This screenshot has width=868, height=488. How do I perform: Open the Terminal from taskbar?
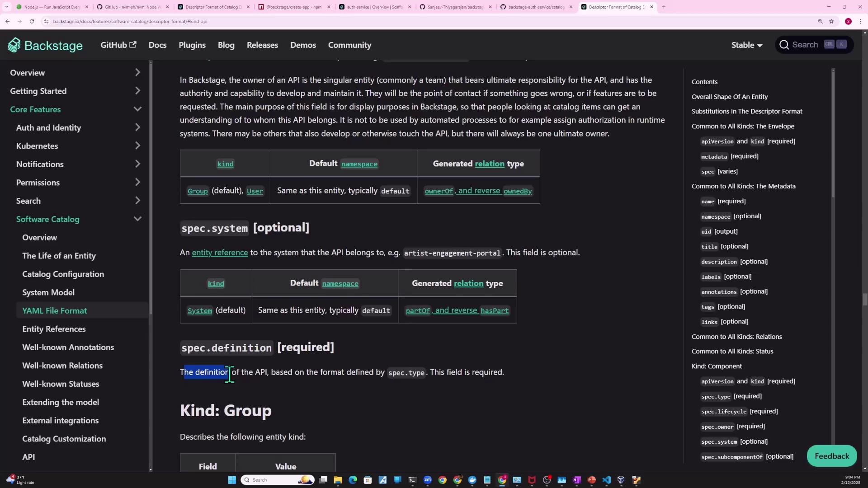[412, 480]
